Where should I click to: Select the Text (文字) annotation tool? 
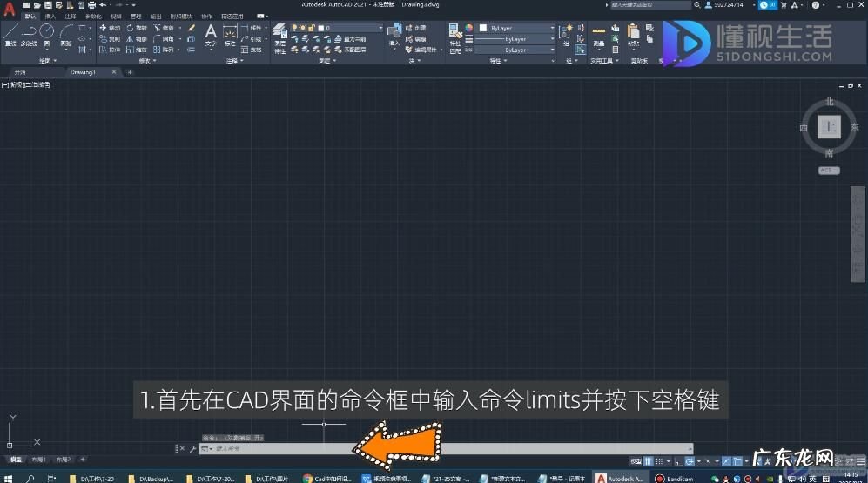pyautogui.click(x=211, y=36)
